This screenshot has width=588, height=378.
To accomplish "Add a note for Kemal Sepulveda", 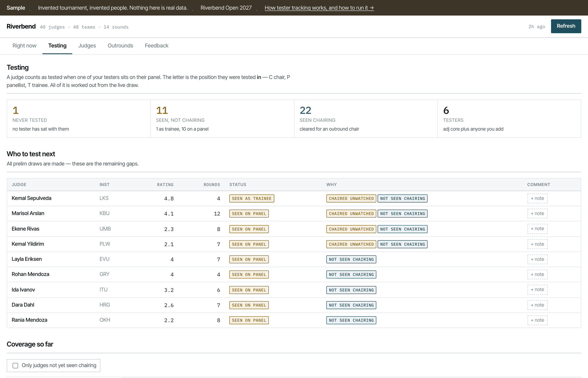I will coord(537,198).
